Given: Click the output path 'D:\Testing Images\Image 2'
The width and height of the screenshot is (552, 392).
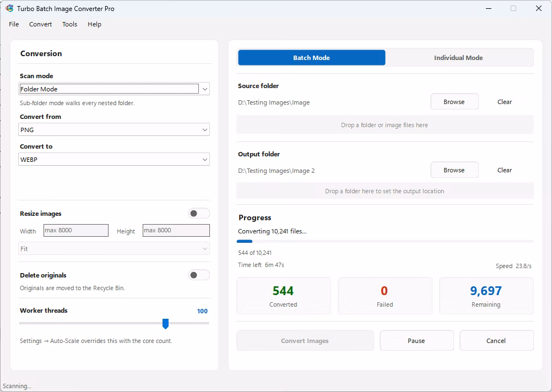Looking at the screenshot, I should [x=277, y=171].
